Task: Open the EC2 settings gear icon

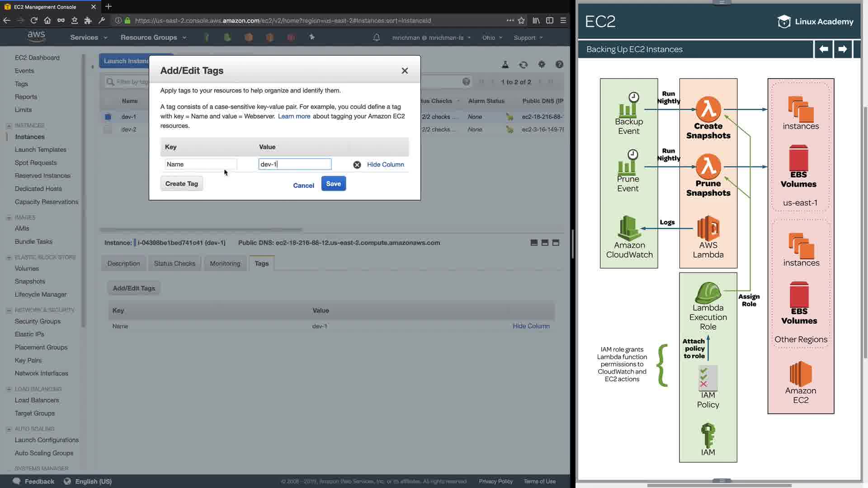Action: pos(542,65)
